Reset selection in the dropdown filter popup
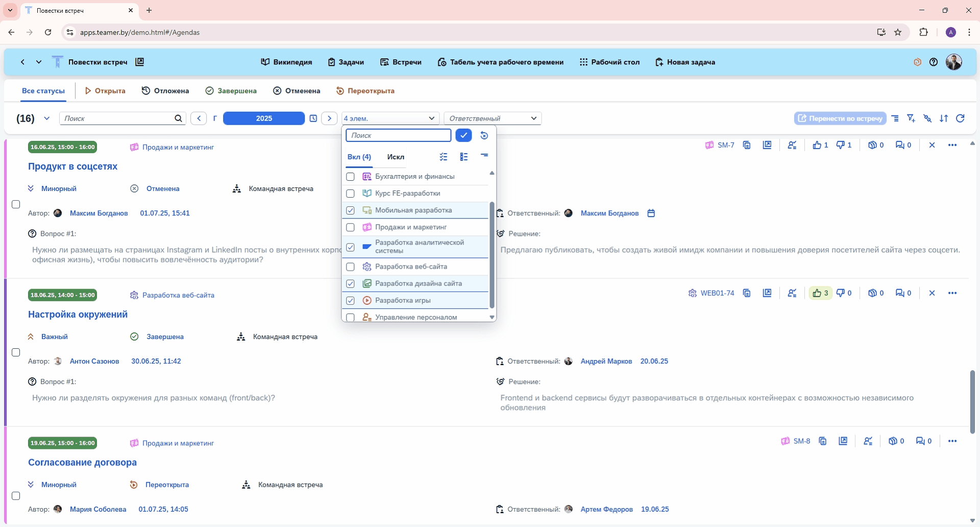This screenshot has height=527, width=980. (484, 135)
